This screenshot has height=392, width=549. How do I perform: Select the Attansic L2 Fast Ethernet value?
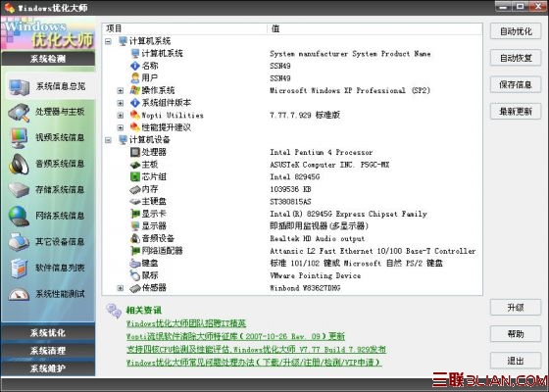tap(373, 251)
